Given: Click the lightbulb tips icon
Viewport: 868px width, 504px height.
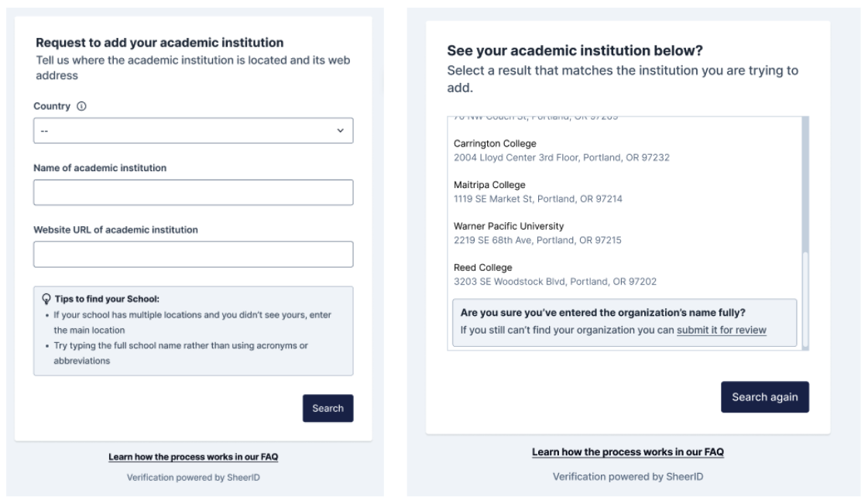Looking at the screenshot, I should coord(46,299).
